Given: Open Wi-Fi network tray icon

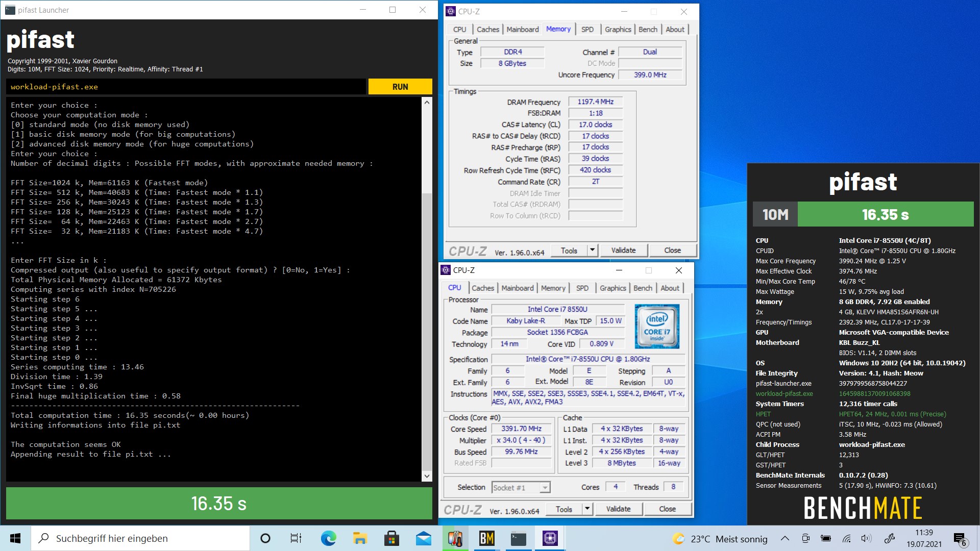Looking at the screenshot, I should 846,538.
